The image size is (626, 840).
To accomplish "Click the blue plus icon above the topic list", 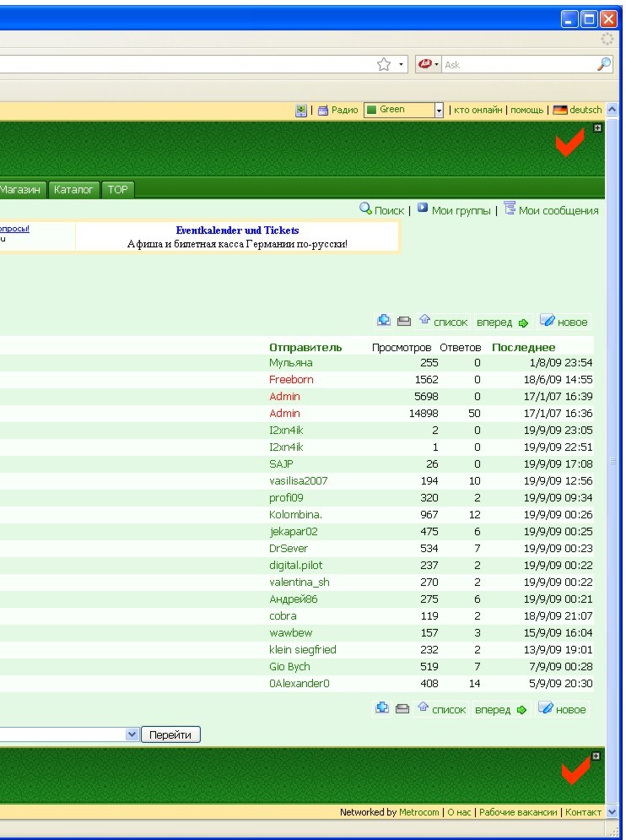I will tap(384, 322).
